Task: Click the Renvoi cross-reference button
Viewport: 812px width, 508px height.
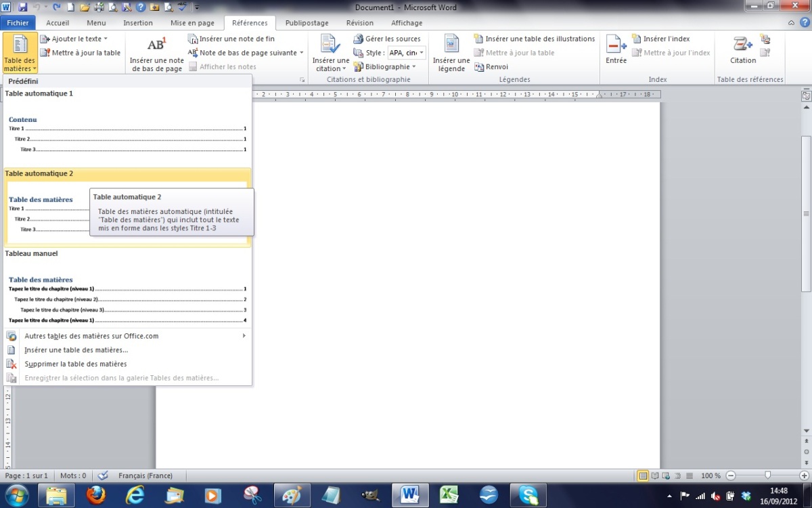Action: coord(491,66)
